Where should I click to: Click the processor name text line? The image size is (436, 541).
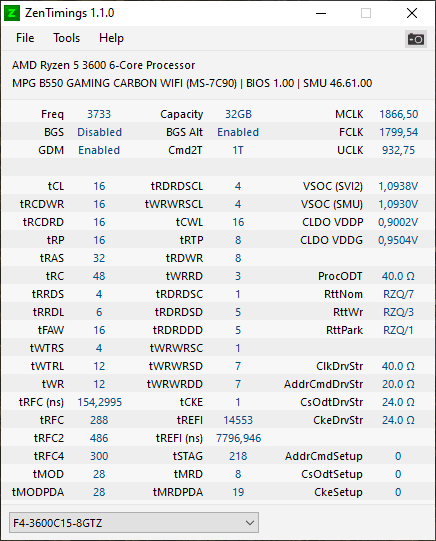click(103, 65)
